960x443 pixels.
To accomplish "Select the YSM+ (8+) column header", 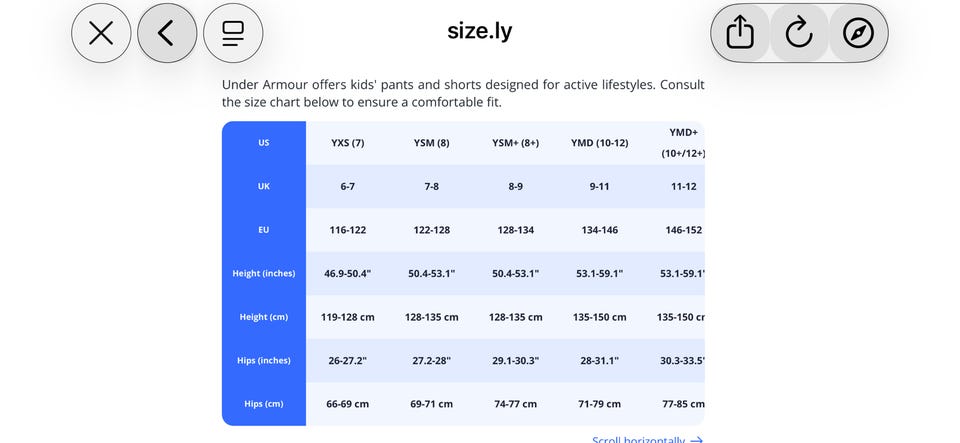I will pos(516,143).
